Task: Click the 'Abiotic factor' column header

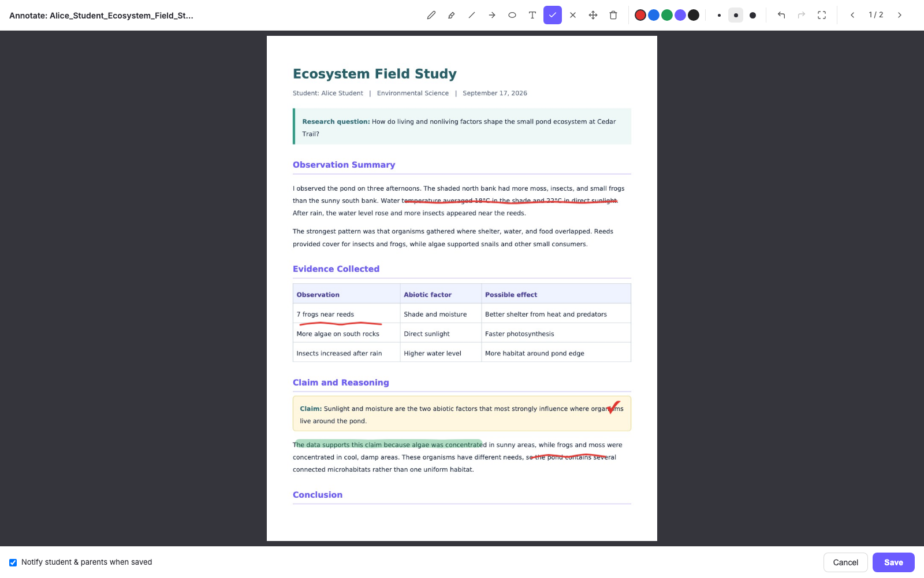Action: coord(441,294)
